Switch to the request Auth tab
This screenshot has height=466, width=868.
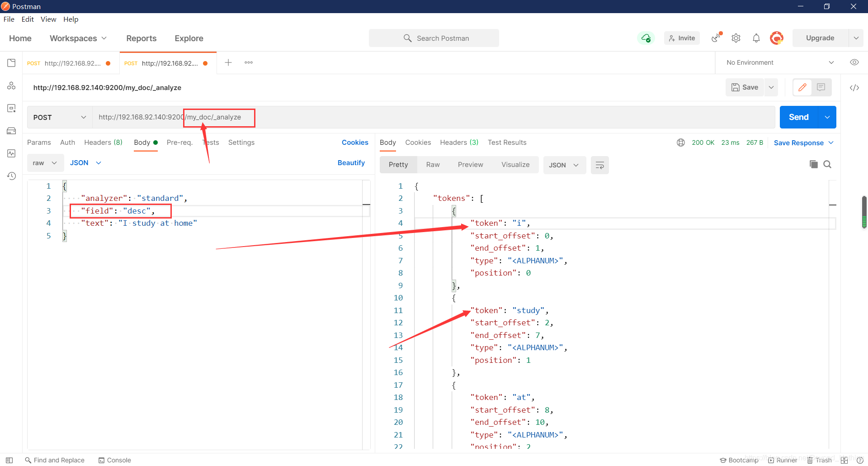pos(67,143)
